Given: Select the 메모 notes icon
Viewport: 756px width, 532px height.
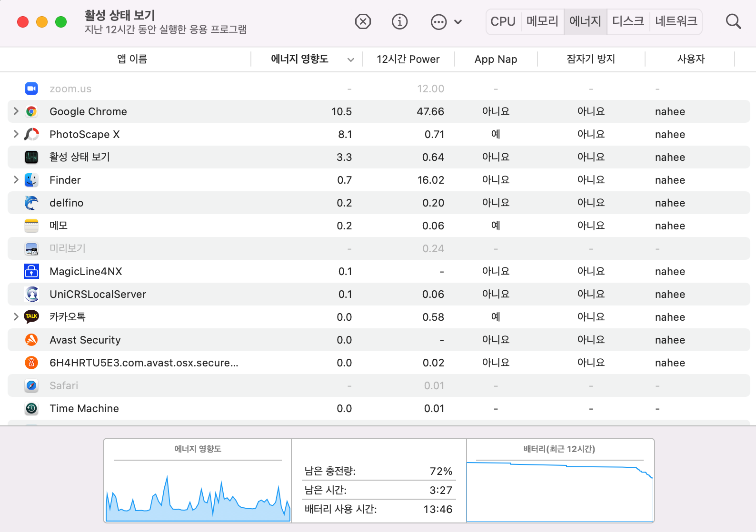Looking at the screenshot, I should pos(31,226).
